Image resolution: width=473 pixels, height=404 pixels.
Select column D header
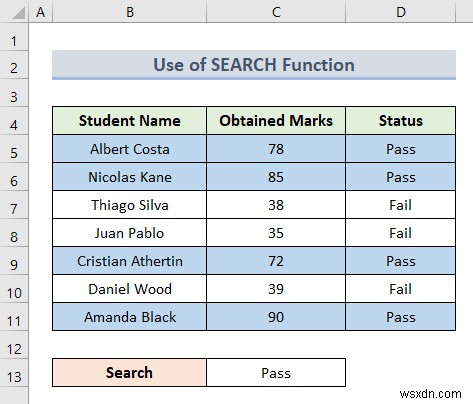pos(401,11)
